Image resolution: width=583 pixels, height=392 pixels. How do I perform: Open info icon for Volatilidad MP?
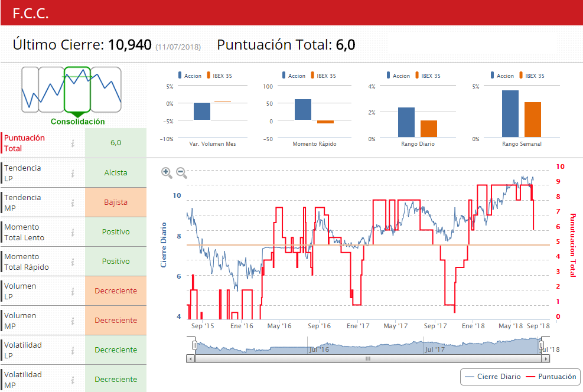pos(73,380)
